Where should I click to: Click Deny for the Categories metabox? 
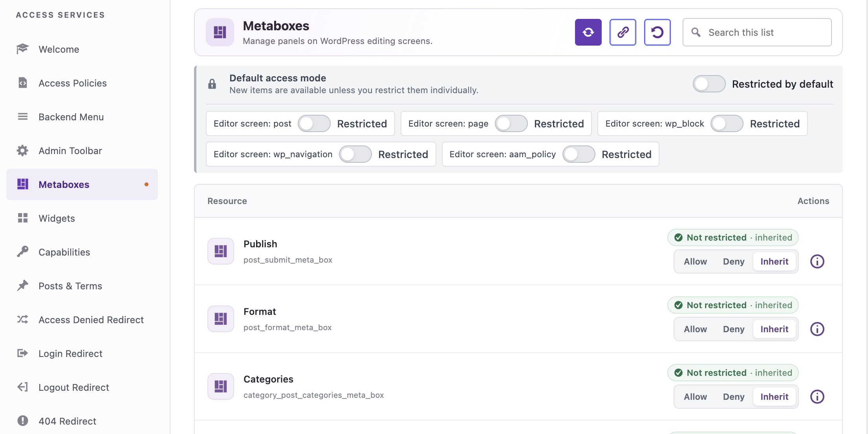tap(733, 397)
